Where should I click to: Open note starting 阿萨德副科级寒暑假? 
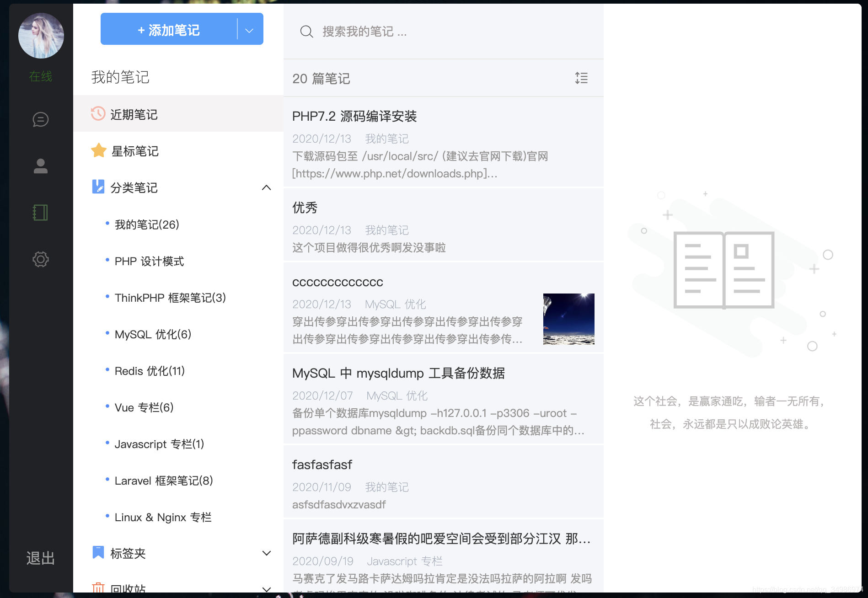pyautogui.click(x=444, y=556)
